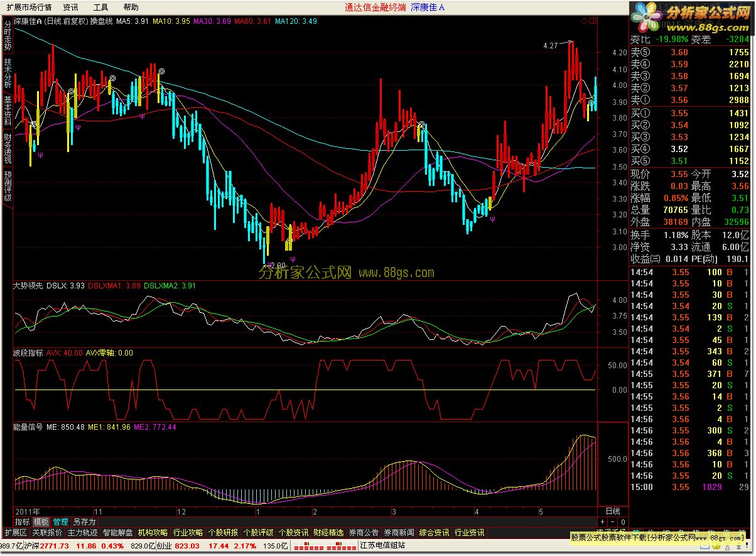Screen dimensions: 756x556
Task: Click the 能量信号 indicator title
Action: pyautogui.click(x=28, y=427)
